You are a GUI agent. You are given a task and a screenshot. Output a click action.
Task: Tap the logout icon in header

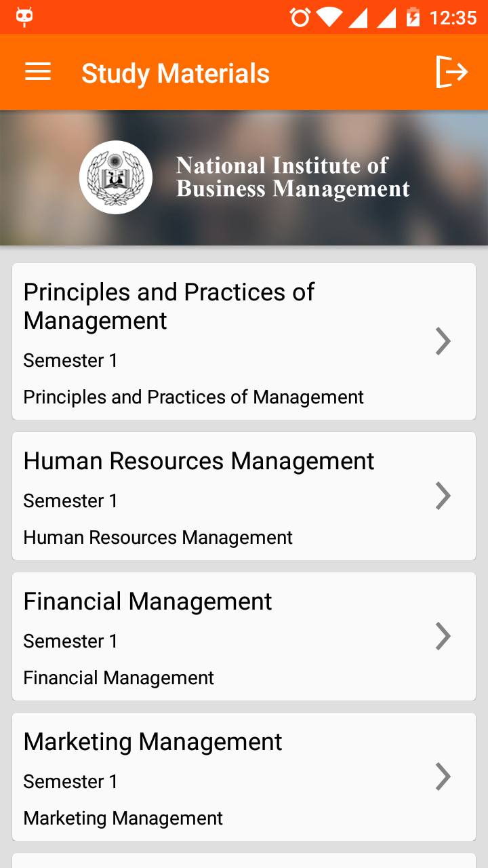pos(451,72)
